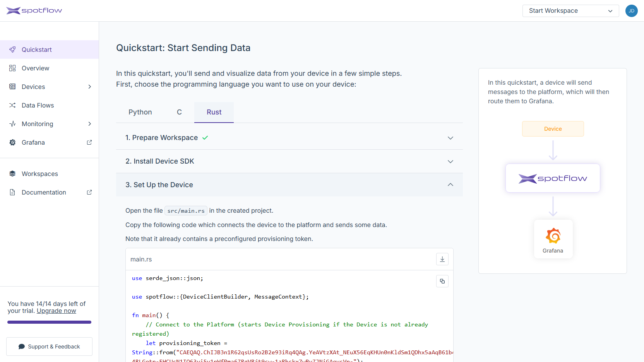Click the 'fn main() {' code line
644x362 pixels.
click(151, 315)
